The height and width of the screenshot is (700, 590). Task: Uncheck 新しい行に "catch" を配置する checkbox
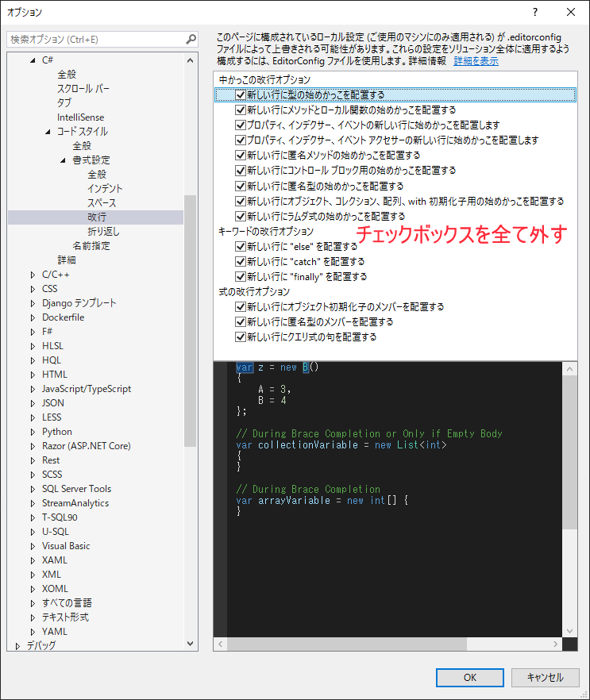(241, 262)
